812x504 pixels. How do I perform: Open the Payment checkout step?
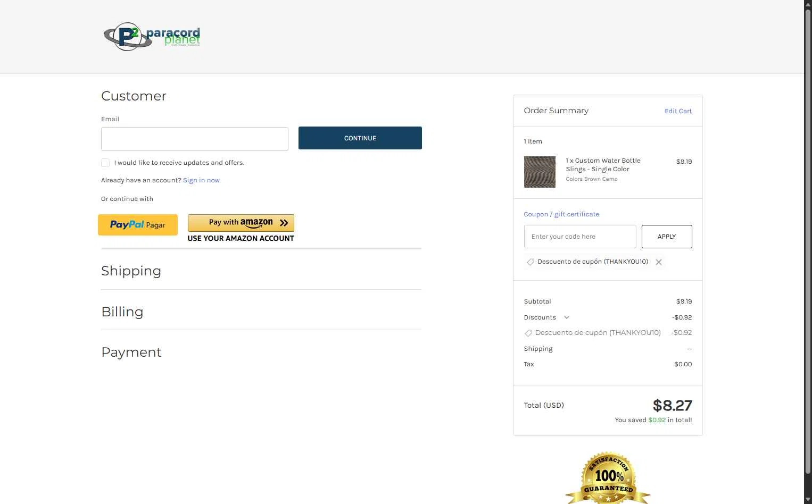(x=131, y=352)
